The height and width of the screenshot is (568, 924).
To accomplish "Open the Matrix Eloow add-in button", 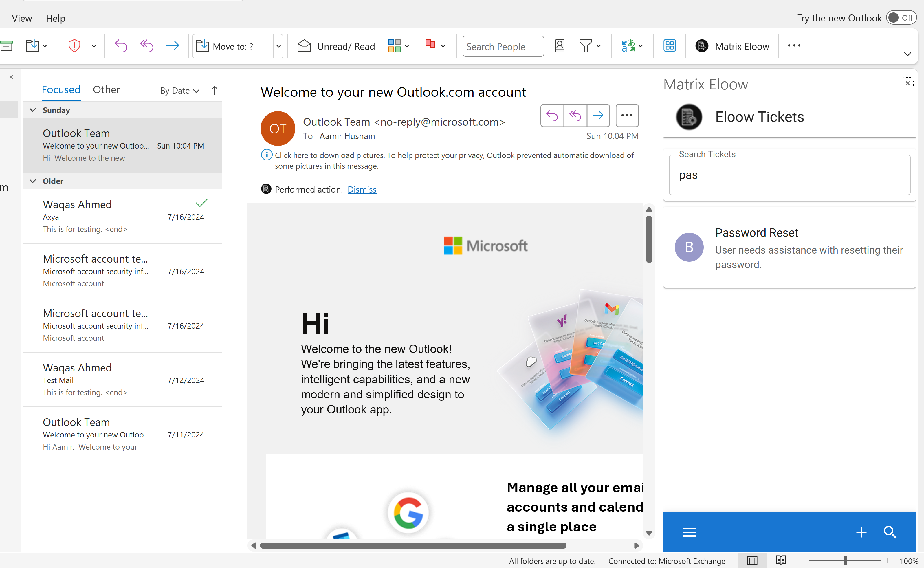I will (x=732, y=46).
